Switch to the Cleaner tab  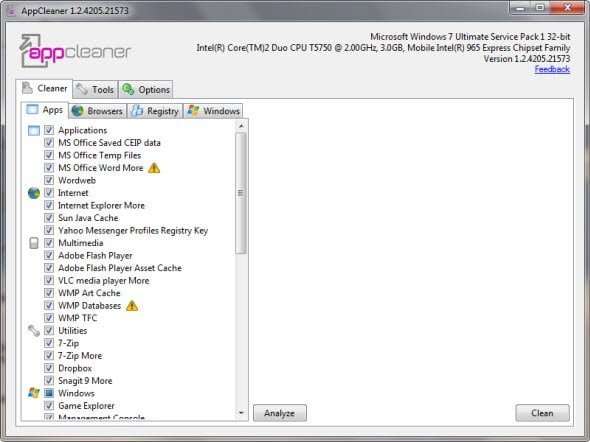click(44, 89)
